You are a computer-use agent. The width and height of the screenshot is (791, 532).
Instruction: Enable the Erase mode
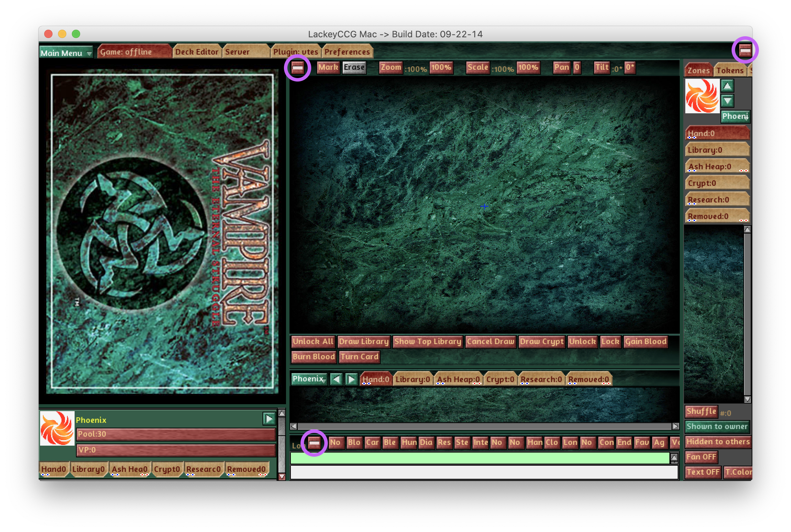click(x=354, y=68)
